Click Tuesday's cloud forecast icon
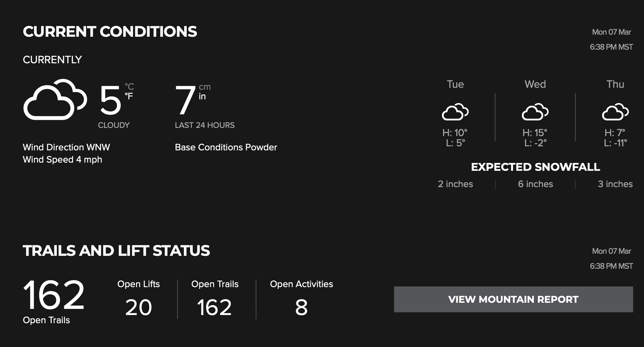Viewport: 644px width, 347px height. (x=455, y=112)
